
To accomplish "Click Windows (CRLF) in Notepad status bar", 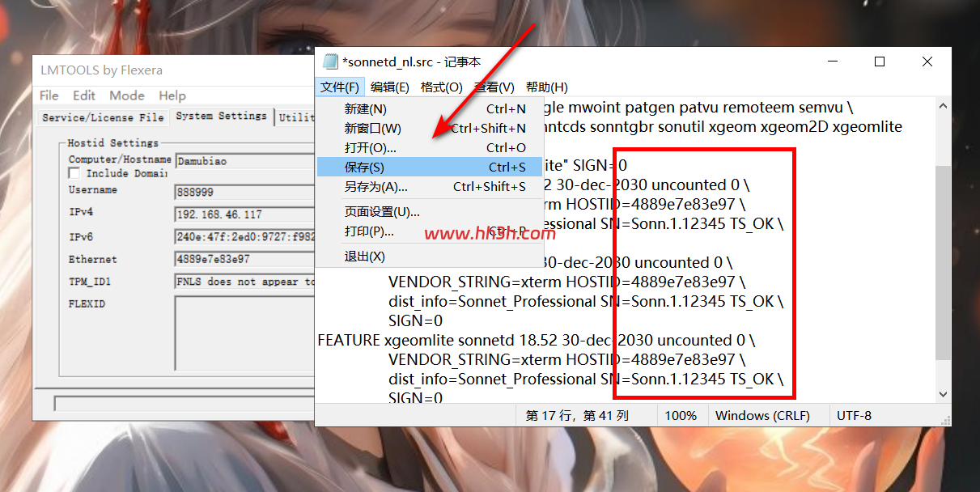I will pyautogui.click(x=762, y=415).
